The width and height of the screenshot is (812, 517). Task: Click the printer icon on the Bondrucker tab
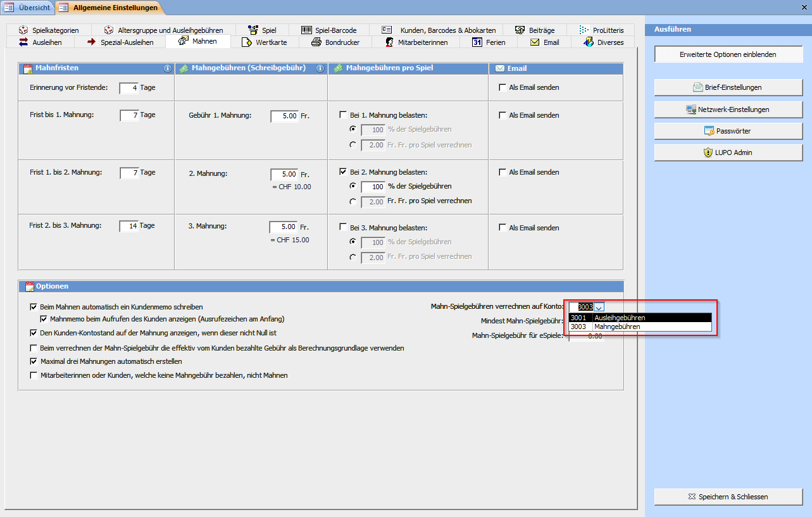(x=316, y=42)
